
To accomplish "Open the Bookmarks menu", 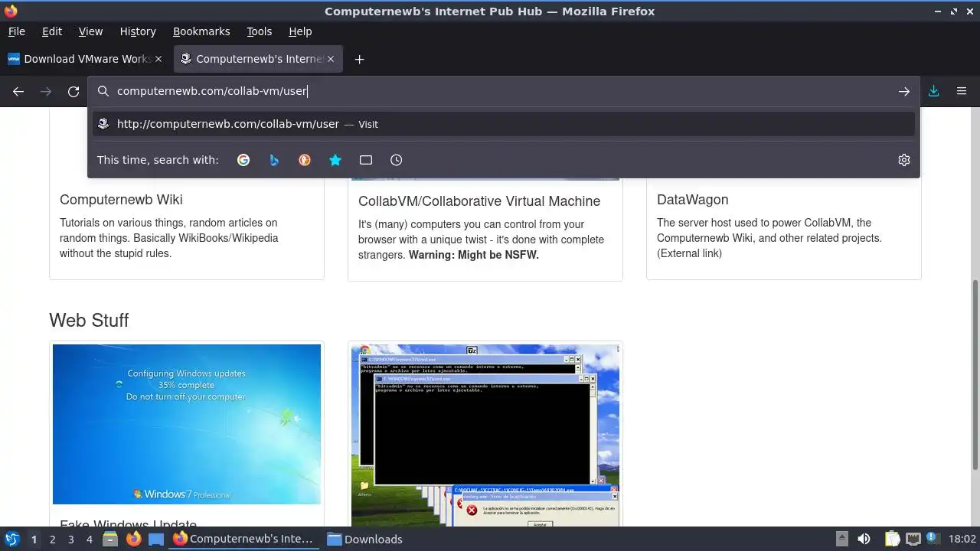I will (201, 31).
